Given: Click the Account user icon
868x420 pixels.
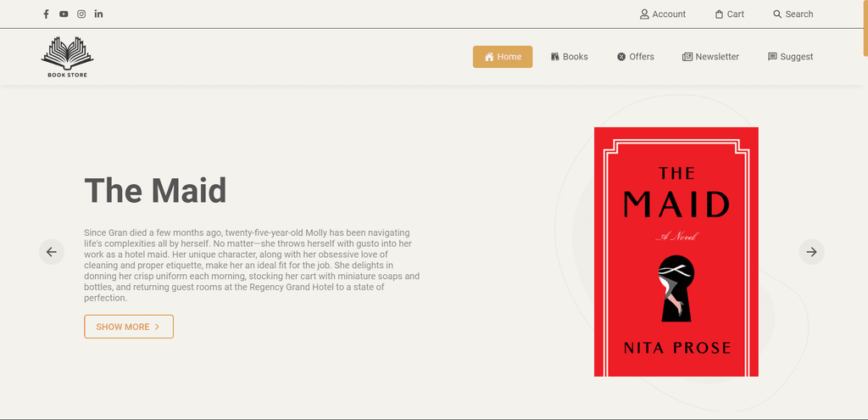Looking at the screenshot, I should [644, 14].
